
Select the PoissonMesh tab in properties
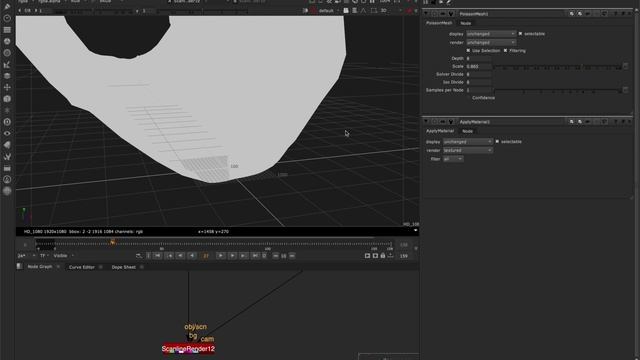(x=439, y=23)
